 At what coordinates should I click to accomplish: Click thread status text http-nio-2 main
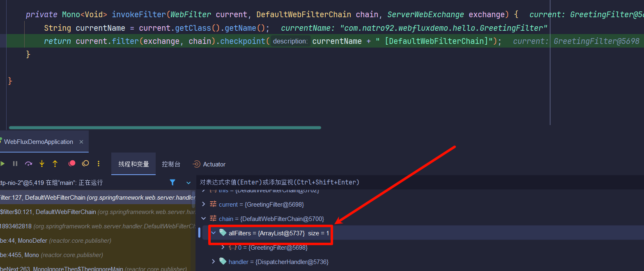(x=51, y=183)
